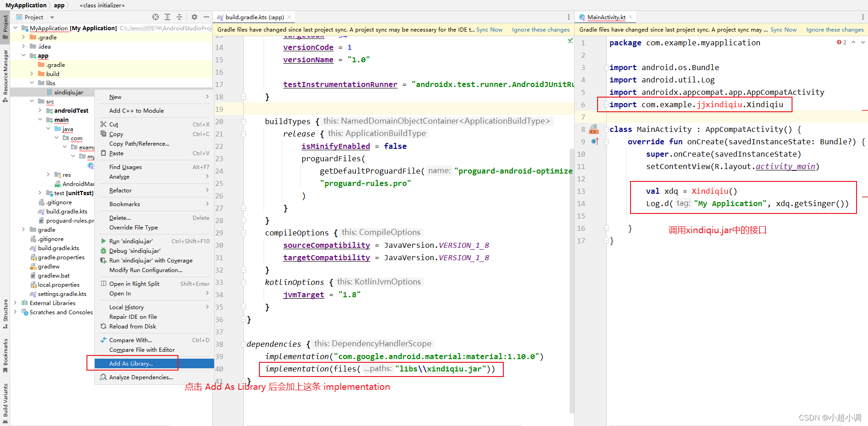Collapse the MyApplication root node
868x426 pixels.
click(15, 28)
